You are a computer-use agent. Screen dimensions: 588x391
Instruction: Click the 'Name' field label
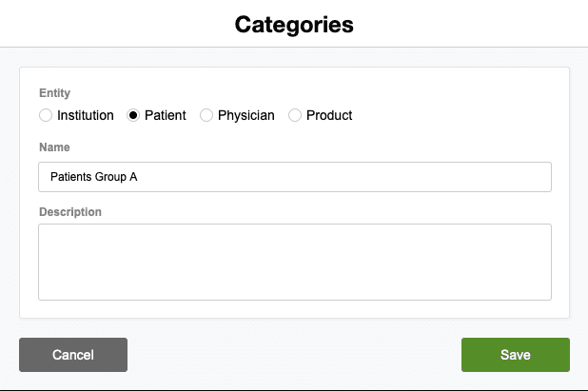pyautogui.click(x=54, y=147)
